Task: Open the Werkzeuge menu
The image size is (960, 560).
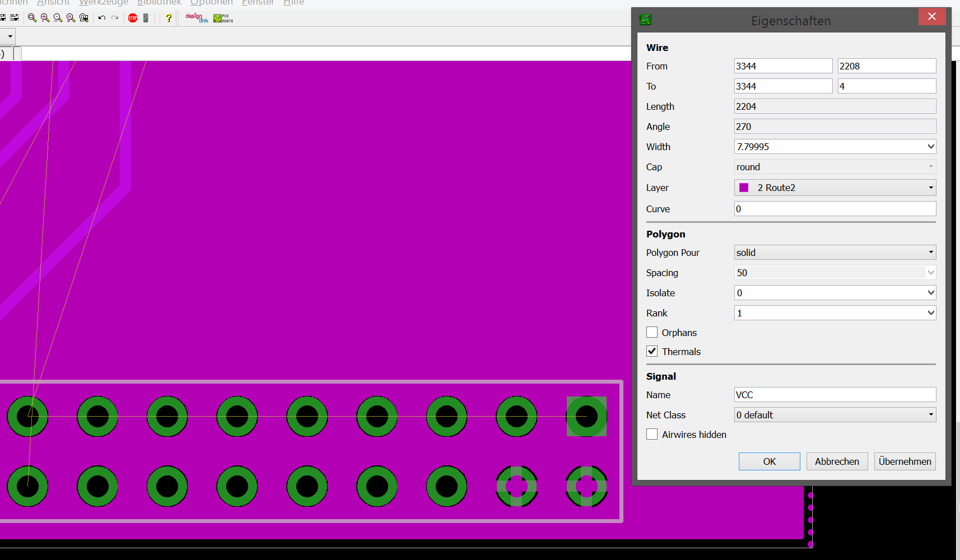Action: [x=104, y=2]
